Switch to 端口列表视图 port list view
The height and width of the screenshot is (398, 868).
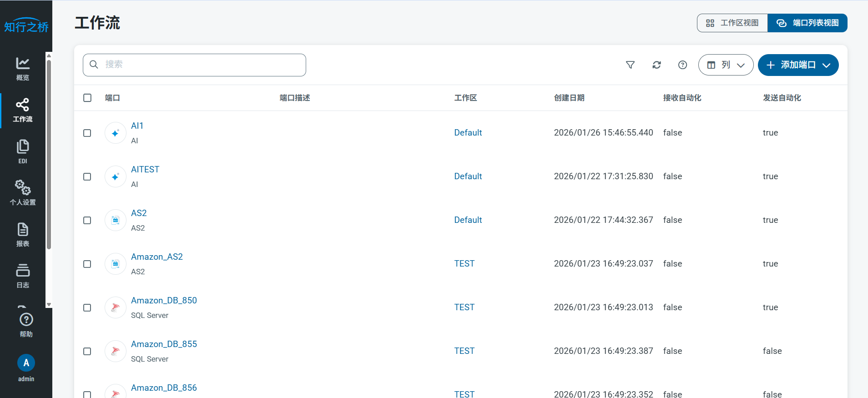tap(807, 23)
